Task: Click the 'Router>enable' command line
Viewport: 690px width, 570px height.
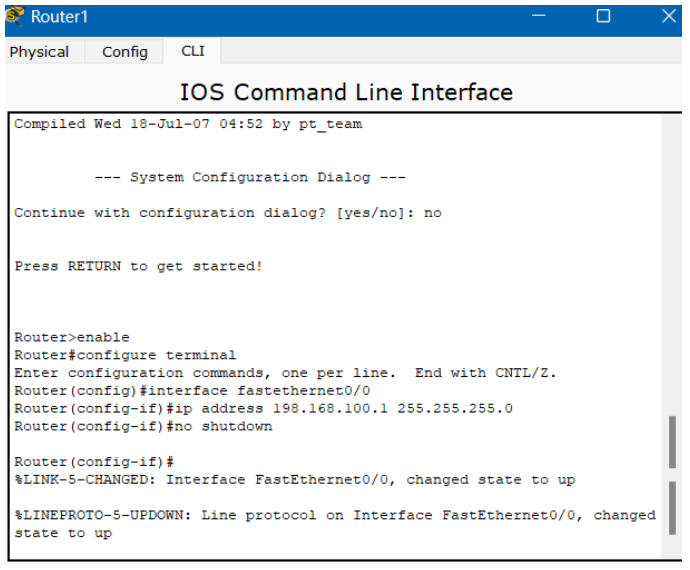Action: pyautogui.click(x=72, y=337)
